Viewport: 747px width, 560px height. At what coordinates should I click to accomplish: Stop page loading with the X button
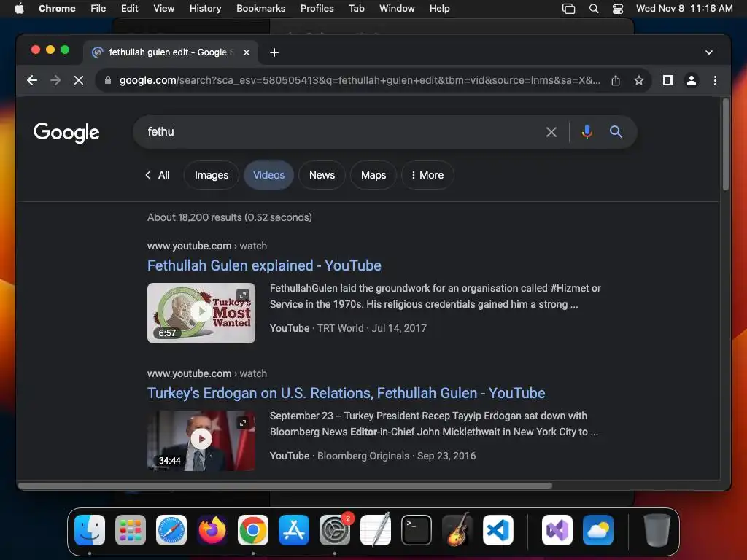coord(79,80)
